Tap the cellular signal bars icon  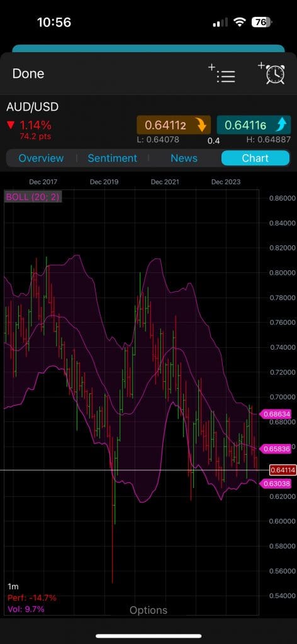coord(221,23)
